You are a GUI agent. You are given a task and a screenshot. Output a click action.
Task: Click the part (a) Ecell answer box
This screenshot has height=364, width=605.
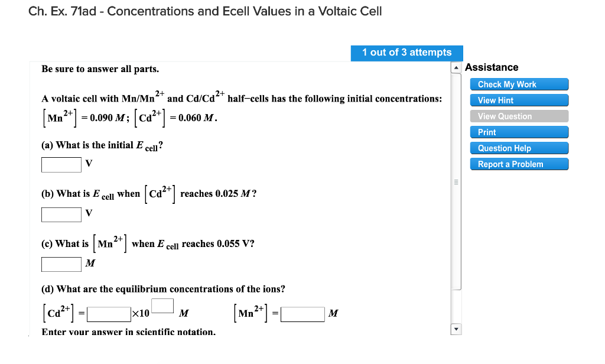pyautogui.click(x=61, y=164)
